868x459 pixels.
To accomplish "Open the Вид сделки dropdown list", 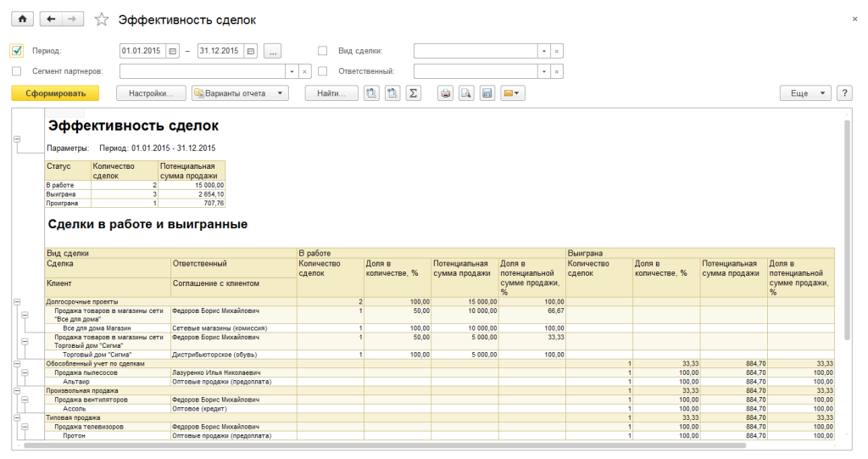I will [543, 51].
